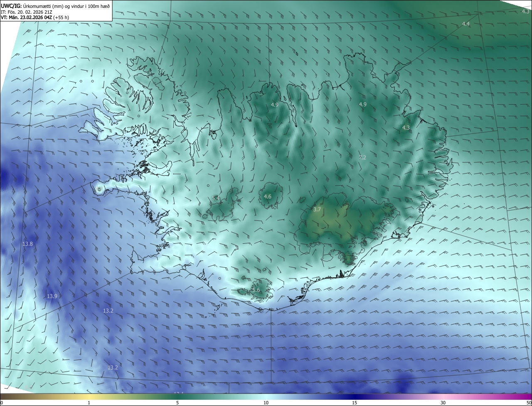Screen dimensions: 532x406
Task: Click the 13.8 value over the sea
Action: point(27,244)
